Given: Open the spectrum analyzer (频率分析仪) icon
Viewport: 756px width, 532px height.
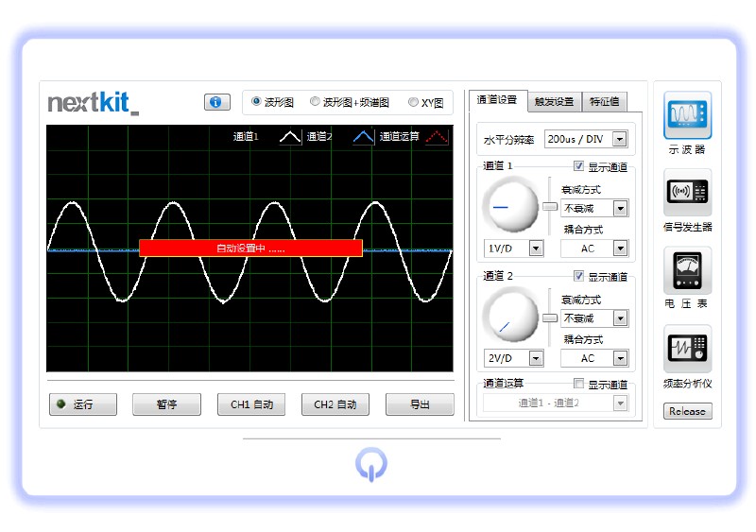Looking at the screenshot, I should pyautogui.click(x=687, y=348).
